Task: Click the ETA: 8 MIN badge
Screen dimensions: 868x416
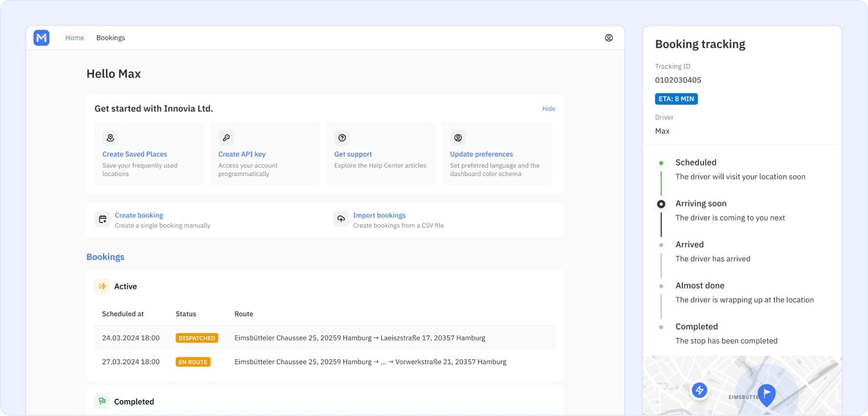Action: [677, 99]
